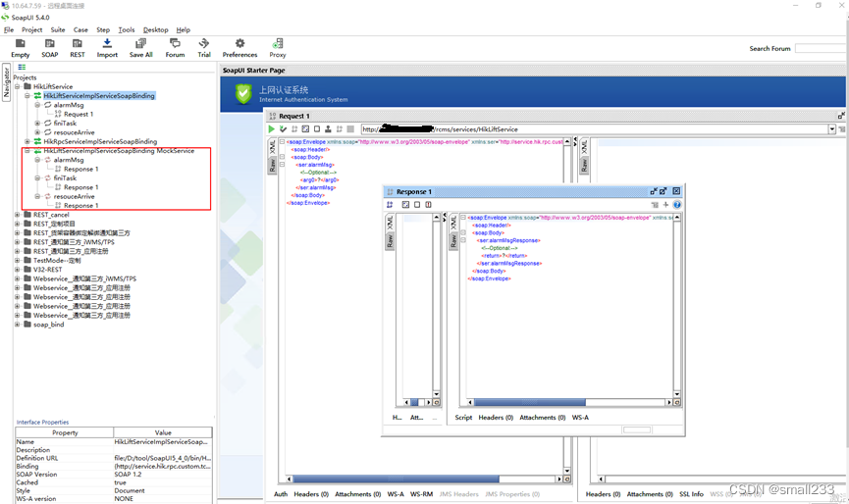
Task: Collapse the HikLiftService project node
Action: tap(18, 86)
